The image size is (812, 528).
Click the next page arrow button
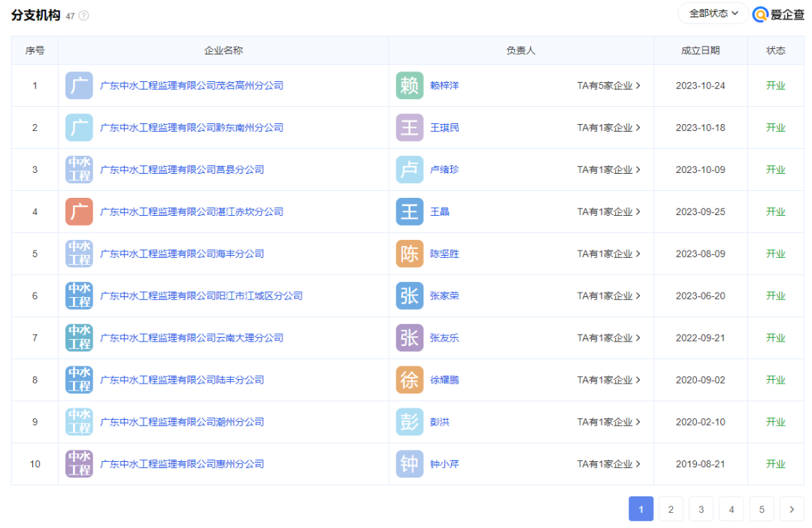tap(791, 509)
